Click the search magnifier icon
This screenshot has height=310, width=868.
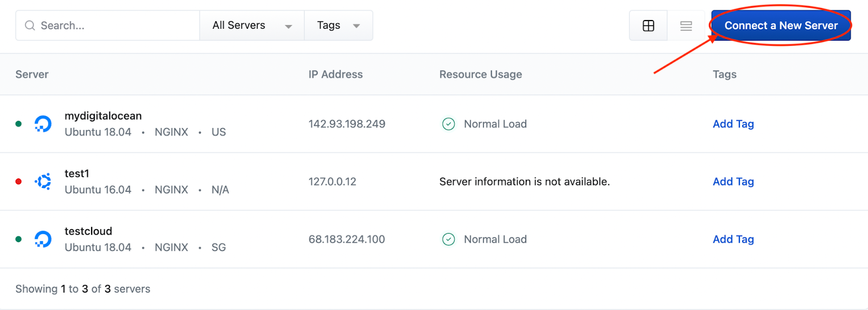click(30, 25)
